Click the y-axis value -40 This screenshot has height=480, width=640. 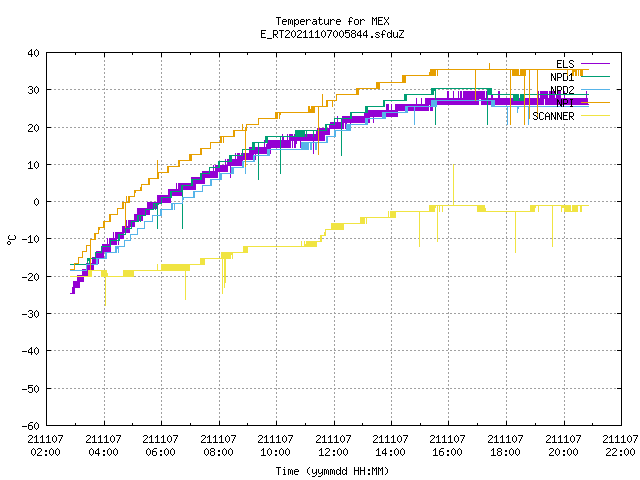coord(31,351)
